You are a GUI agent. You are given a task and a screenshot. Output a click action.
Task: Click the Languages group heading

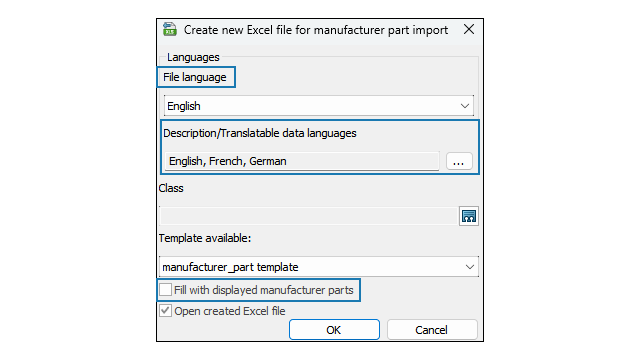tap(193, 57)
